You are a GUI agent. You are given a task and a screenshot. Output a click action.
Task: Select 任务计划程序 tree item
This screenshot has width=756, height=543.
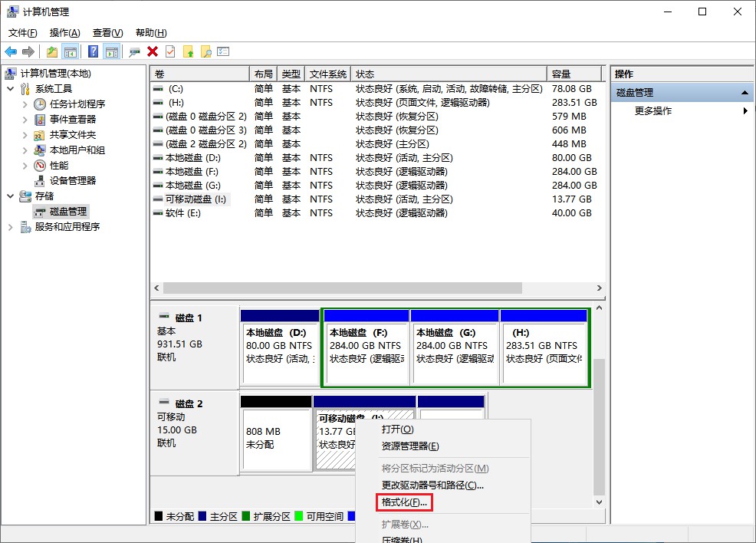click(77, 104)
